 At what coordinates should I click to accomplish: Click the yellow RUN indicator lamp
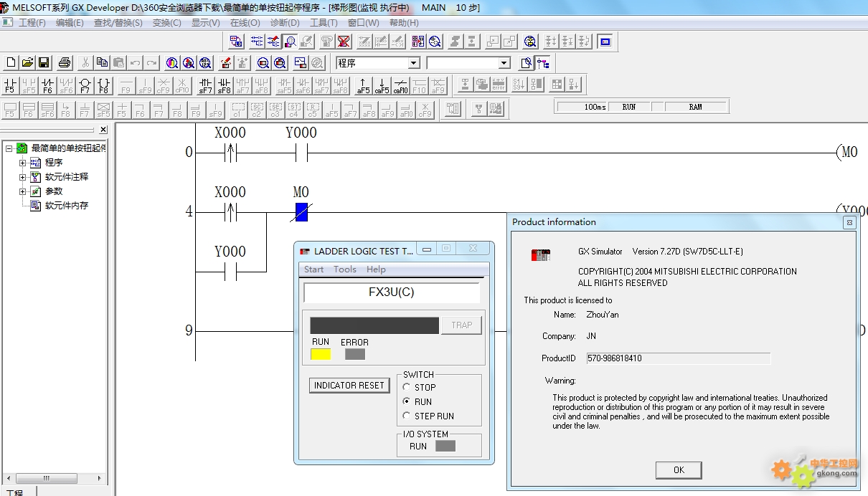pos(321,354)
